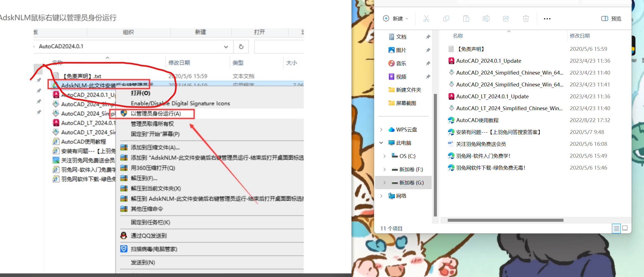
Task: Click refresh icon next to AutoCAD2024.0.1 path
Action: pos(241,46)
